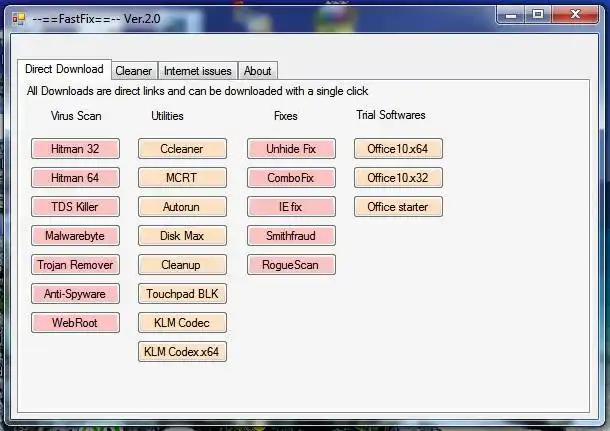This screenshot has width=610, height=431.
Task: Click the ComboFix button
Action: point(291,178)
